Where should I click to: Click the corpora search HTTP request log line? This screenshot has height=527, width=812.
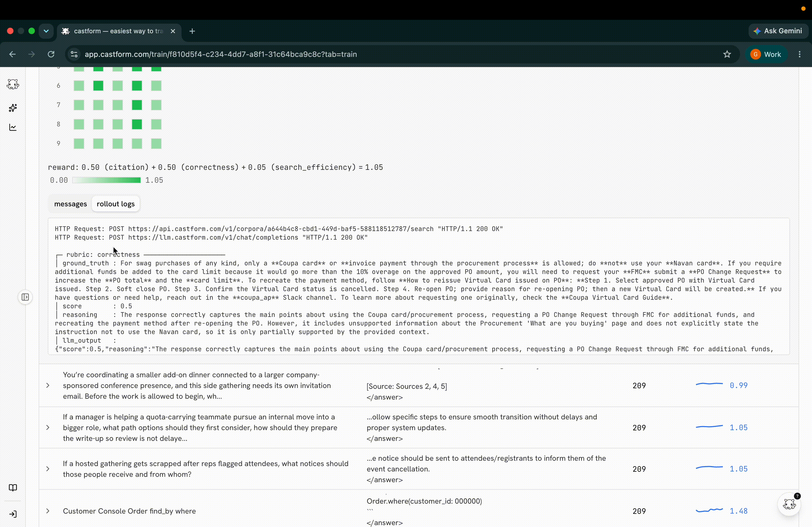(279, 229)
